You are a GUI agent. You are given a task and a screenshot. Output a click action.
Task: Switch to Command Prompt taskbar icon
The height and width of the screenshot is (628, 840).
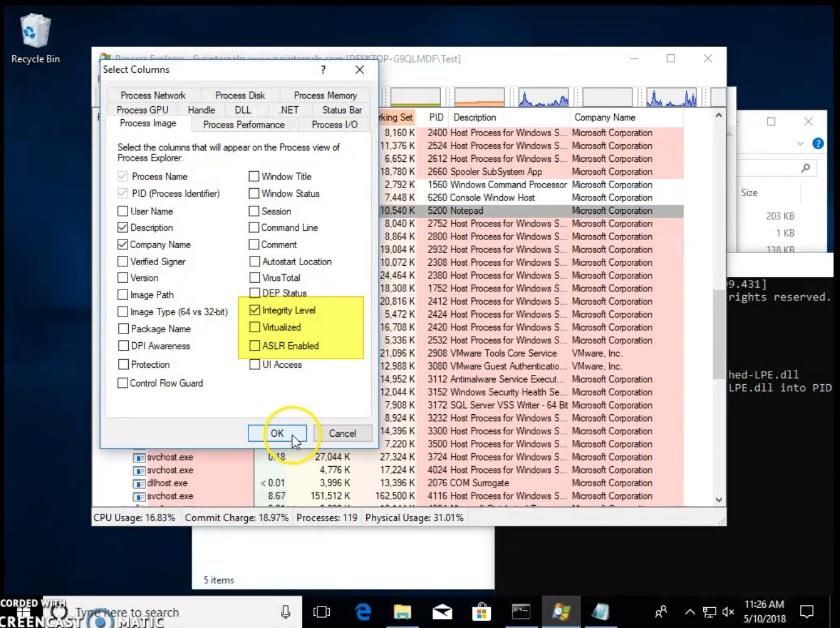[x=521, y=612]
